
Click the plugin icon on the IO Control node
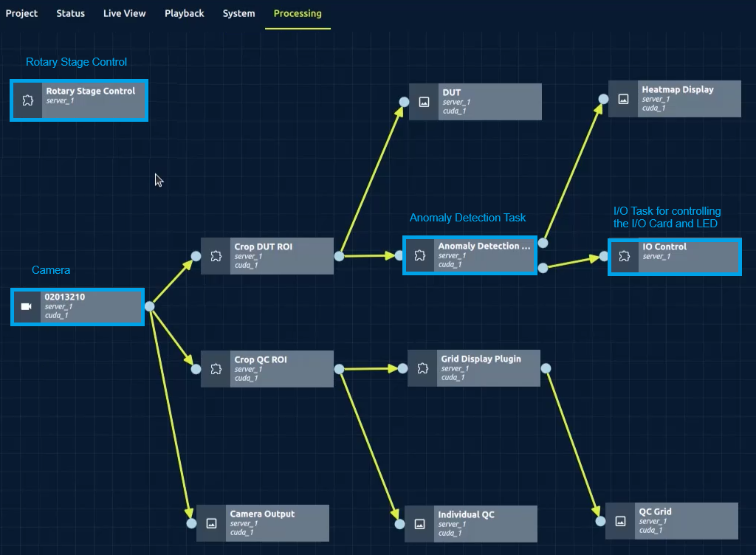(625, 256)
